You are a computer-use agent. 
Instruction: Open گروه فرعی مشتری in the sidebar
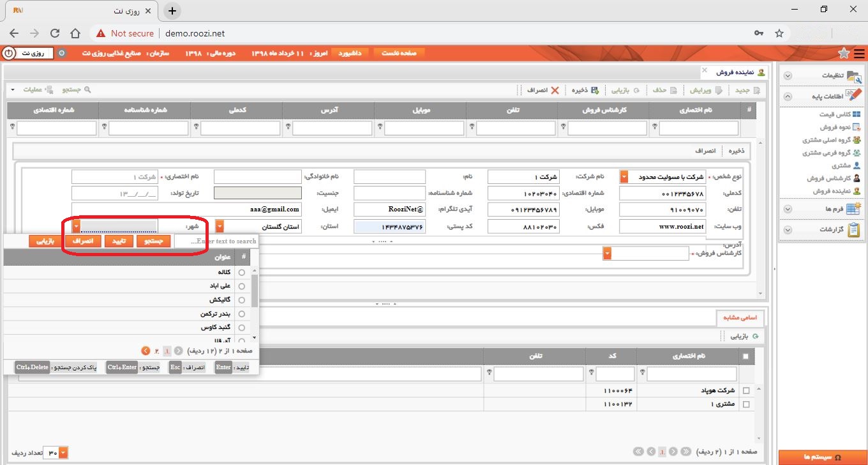coord(832,153)
